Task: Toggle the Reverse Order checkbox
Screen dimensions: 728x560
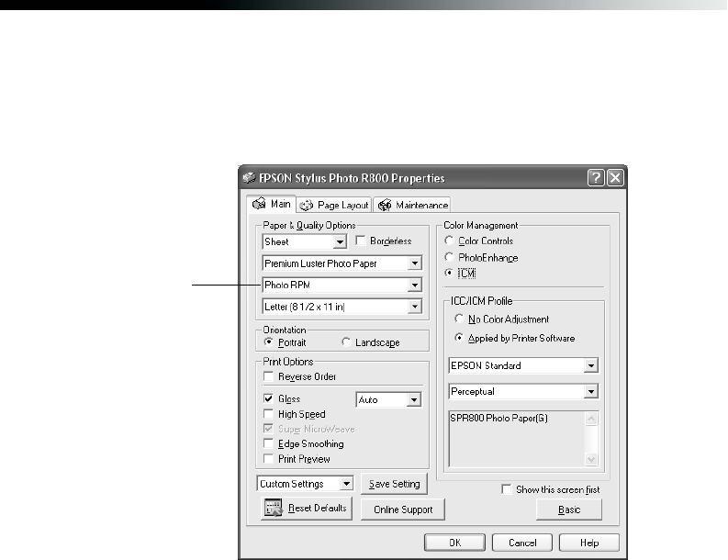Action: (x=268, y=376)
